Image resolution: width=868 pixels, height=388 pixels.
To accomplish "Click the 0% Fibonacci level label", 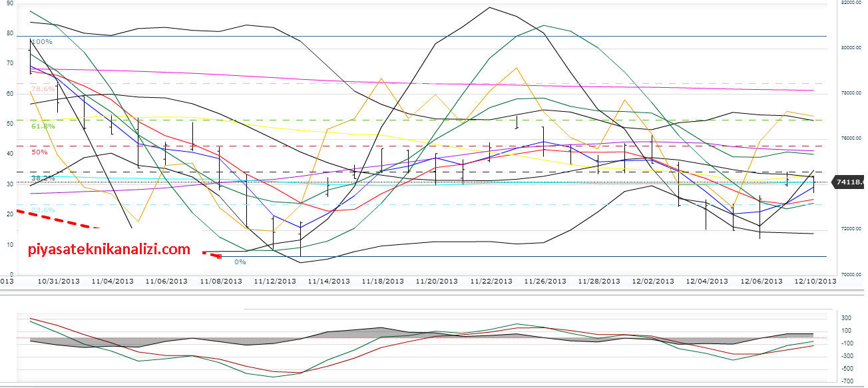I will (240, 262).
